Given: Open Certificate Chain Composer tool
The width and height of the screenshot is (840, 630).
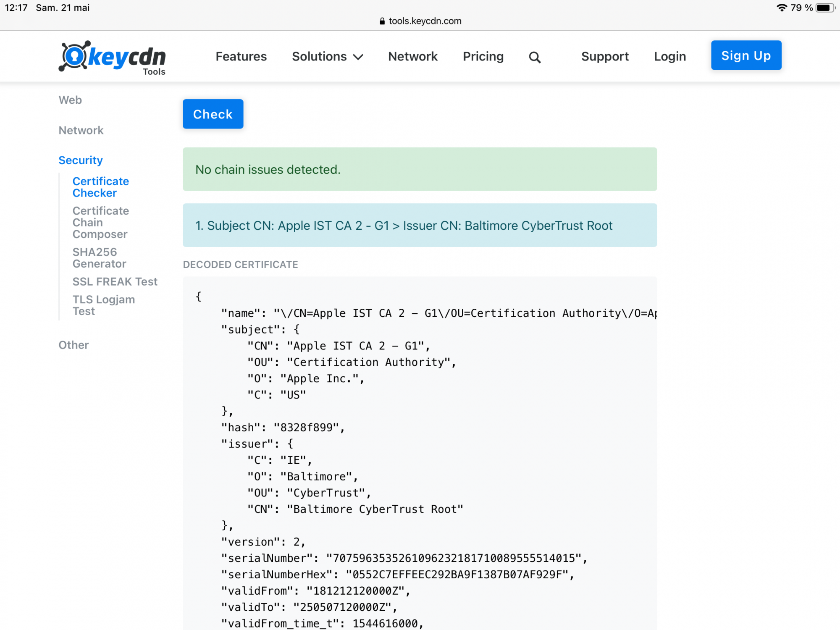Looking at the screenshot, I should [101, 222].
